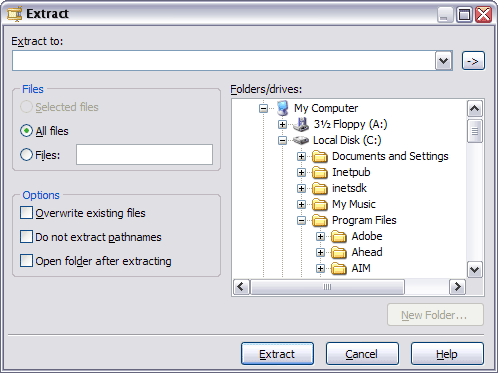This screenshot has height=373, width=498.
Task: Open the Extract to dropdown list
Action: tap(443, 61)
